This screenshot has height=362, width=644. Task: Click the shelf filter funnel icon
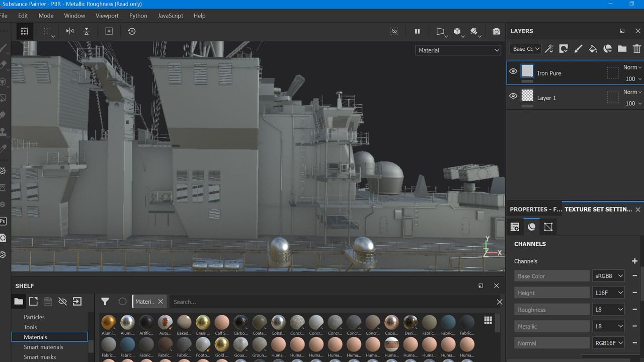coord(105,302)
